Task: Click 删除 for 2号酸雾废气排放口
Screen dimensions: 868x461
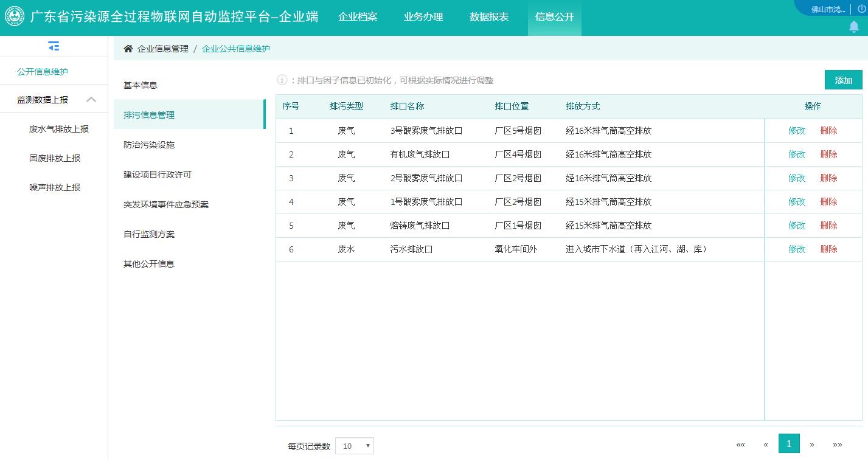Action: click(828, 178)
